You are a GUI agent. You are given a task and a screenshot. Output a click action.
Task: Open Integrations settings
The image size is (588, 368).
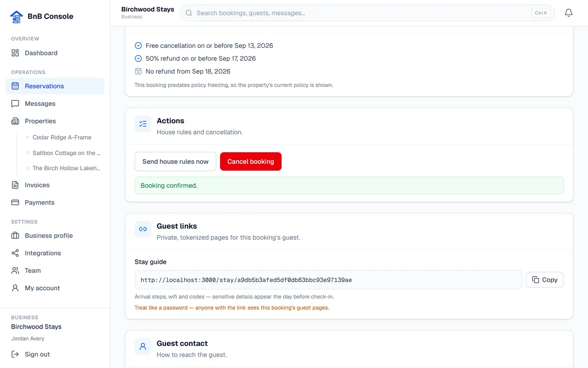point(55,253)
